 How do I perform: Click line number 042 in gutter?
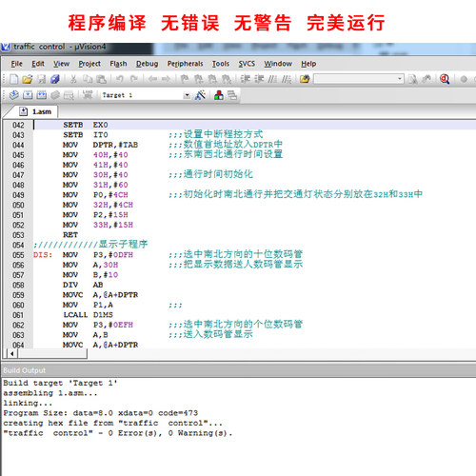click(x=18, y=125)
